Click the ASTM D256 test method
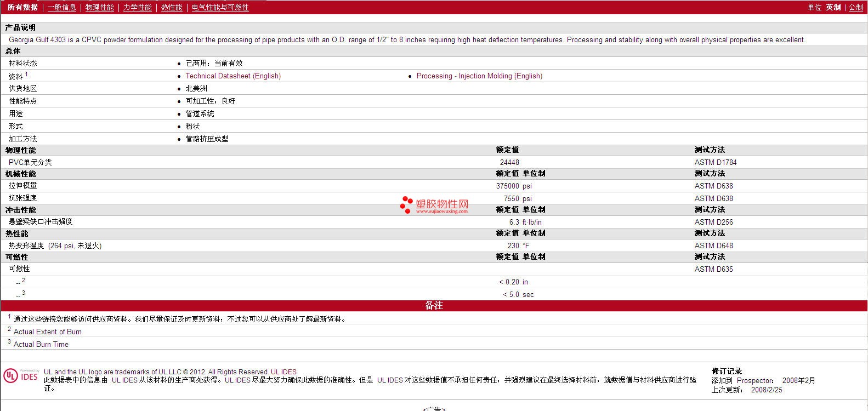Screen dimensions: 868x411 coord(713,222)
